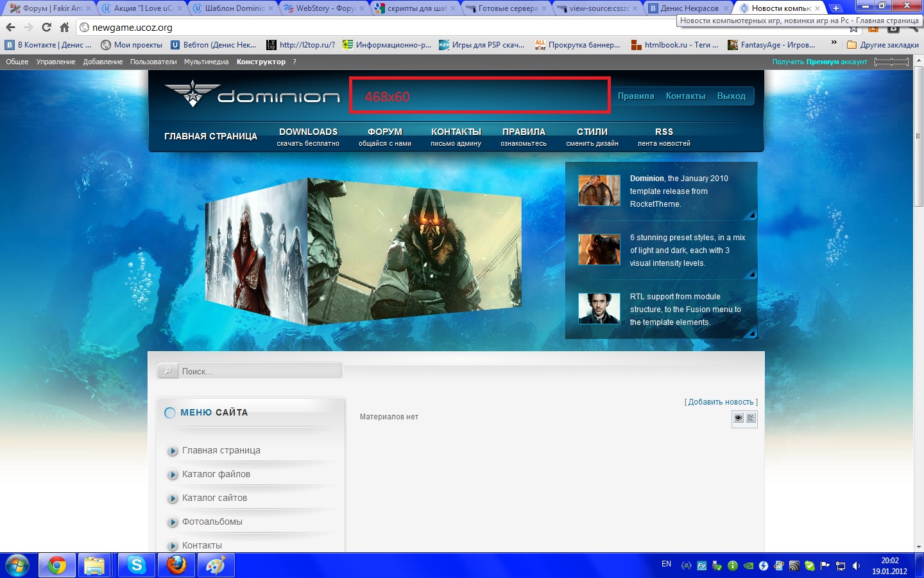Open the Другие закладки bookmarks folder
924x578 pixels.
(882, 45)
